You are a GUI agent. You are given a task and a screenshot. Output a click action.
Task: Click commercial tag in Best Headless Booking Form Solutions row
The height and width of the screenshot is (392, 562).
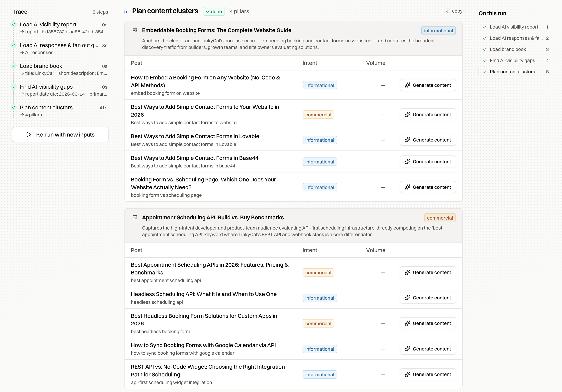click(x=318, y=324)
